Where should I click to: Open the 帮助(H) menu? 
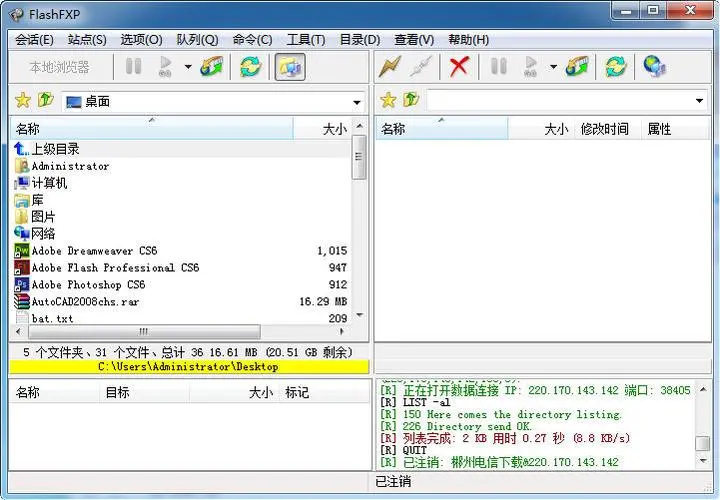point(468,40)
